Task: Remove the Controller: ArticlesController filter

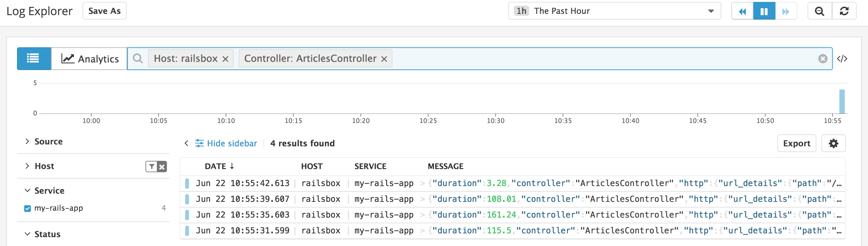Action: click(x=384, y=59)
